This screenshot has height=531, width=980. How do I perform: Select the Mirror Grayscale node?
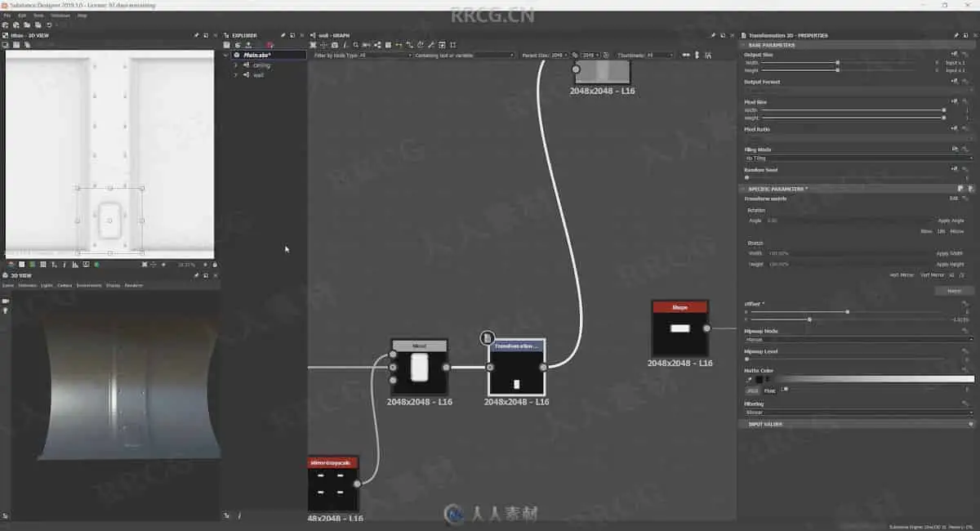[333, 484]
